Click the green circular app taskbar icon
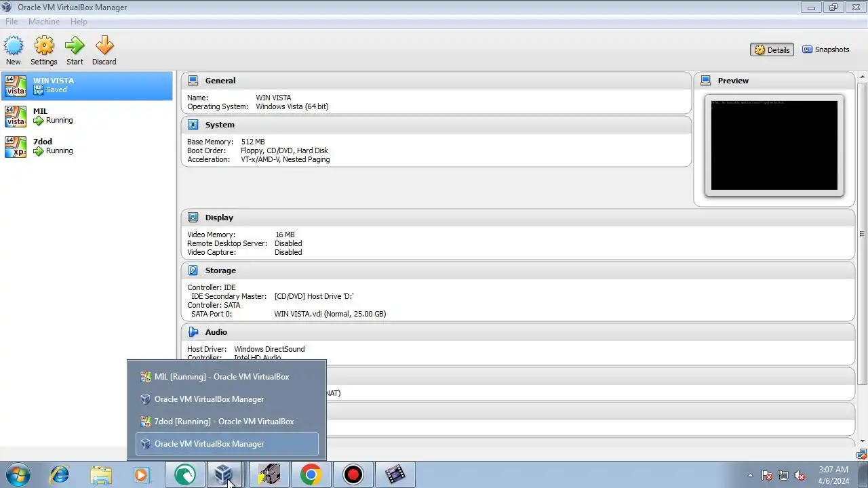 pos(184,474)
